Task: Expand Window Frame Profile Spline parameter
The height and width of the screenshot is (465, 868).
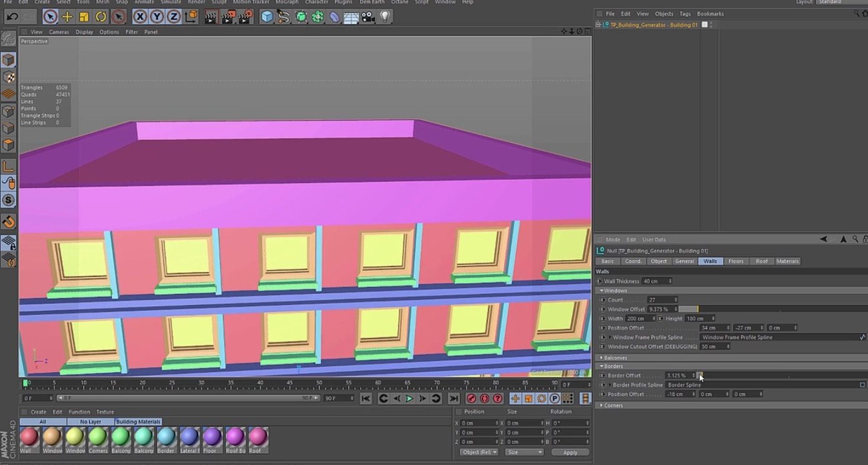Action: (x=610, y=337)
